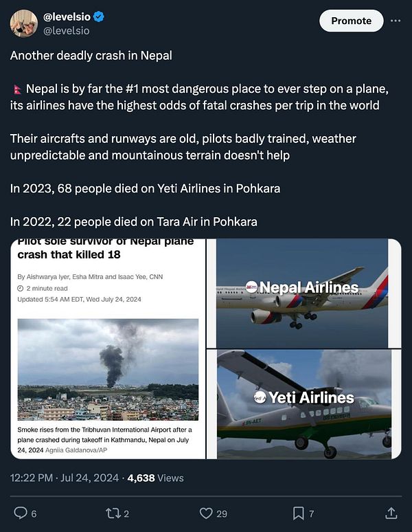Click the reply count 6

pyautogui.click(x=34, y=513)
